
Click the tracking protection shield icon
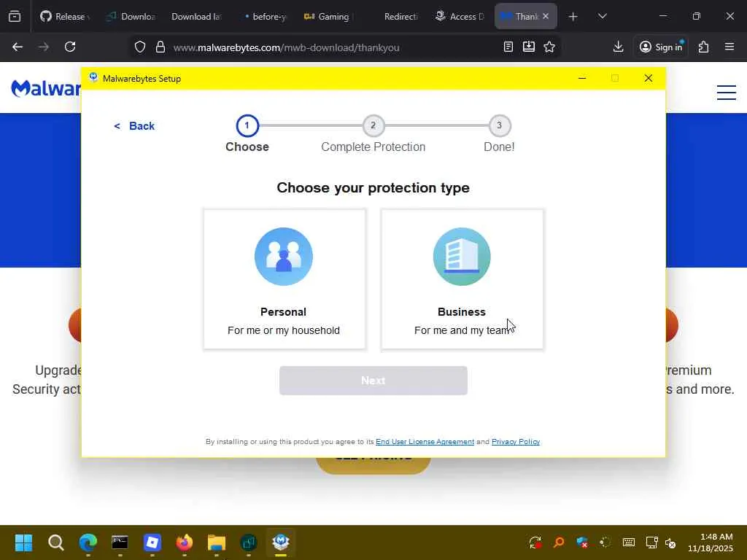(x=139, y=47)
